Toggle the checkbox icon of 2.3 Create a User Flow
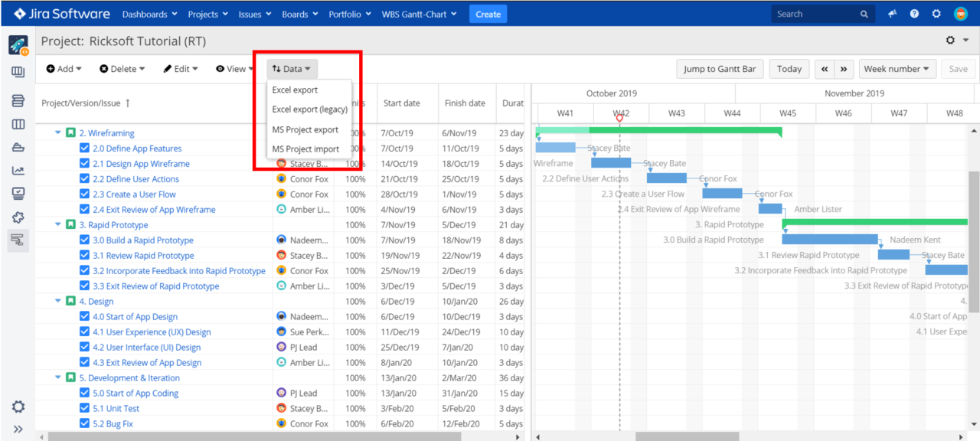This screenshot has width=980, height=441. [x=85, y=194]
